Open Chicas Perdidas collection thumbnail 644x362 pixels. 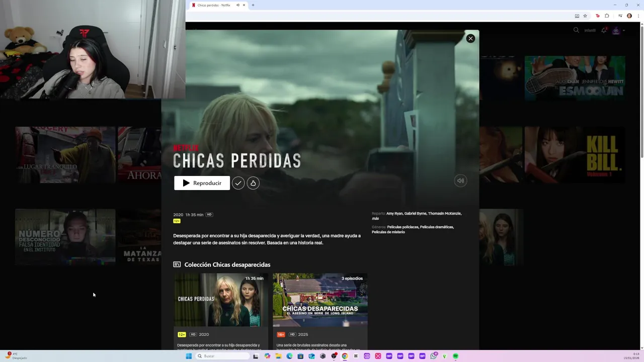(x=221, y=300)
